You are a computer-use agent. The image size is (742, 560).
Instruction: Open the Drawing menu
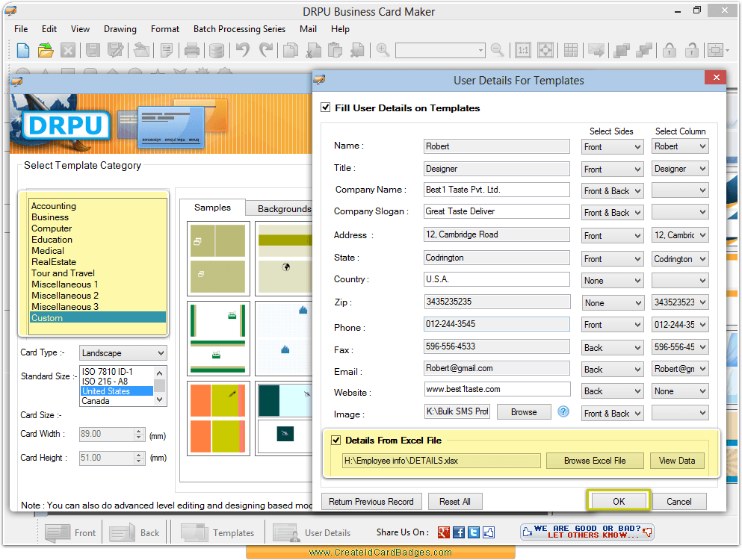120,29
